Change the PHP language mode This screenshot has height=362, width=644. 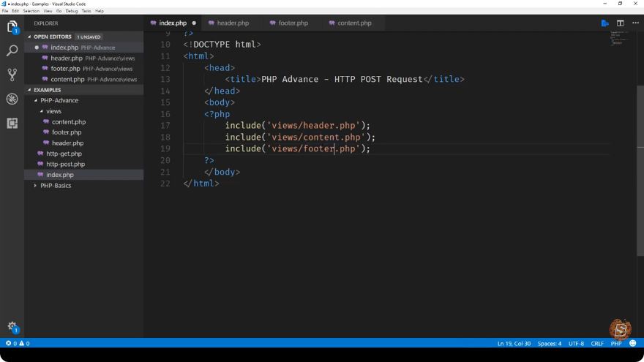point(615,343)
